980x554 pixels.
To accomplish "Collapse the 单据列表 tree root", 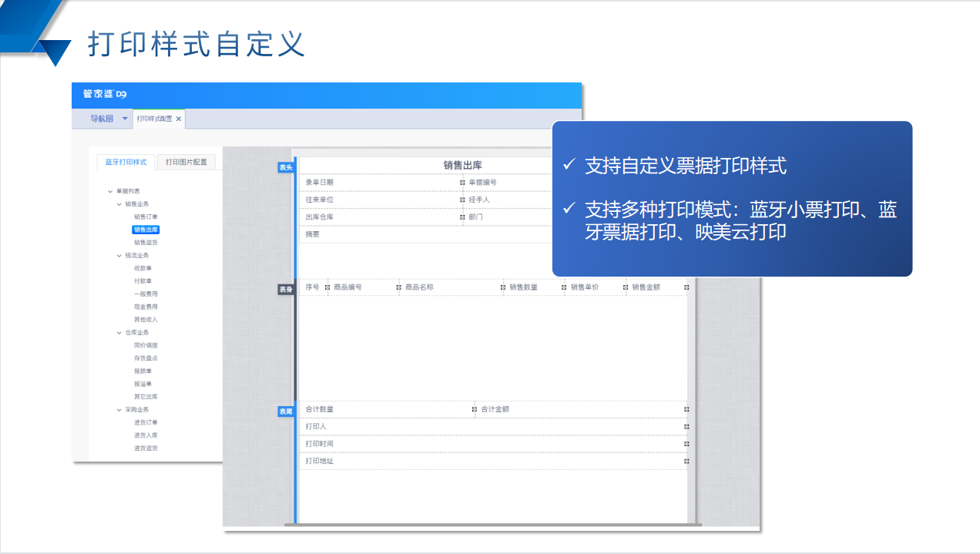I will point(110,191).
